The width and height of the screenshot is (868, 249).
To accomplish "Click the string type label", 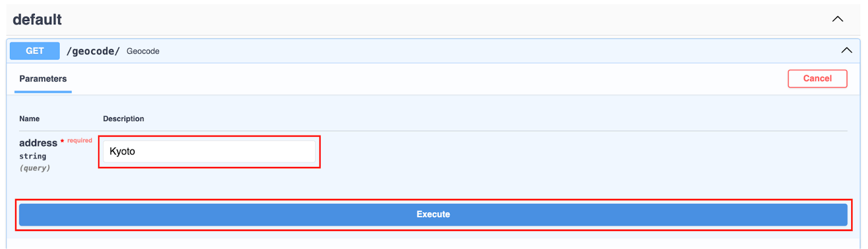I will pyautogui.click(x=33, y=156).
